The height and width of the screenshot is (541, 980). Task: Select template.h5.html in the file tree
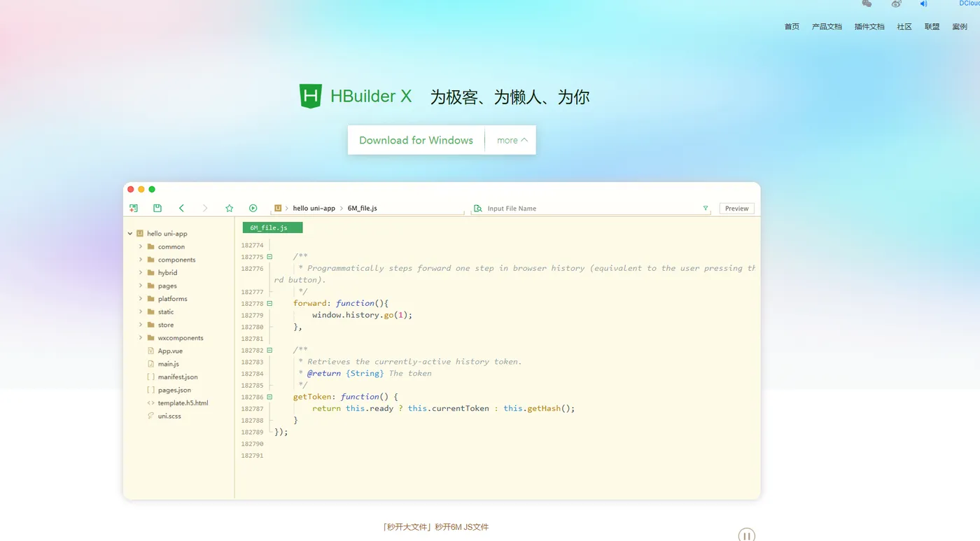tap(183, 403)
